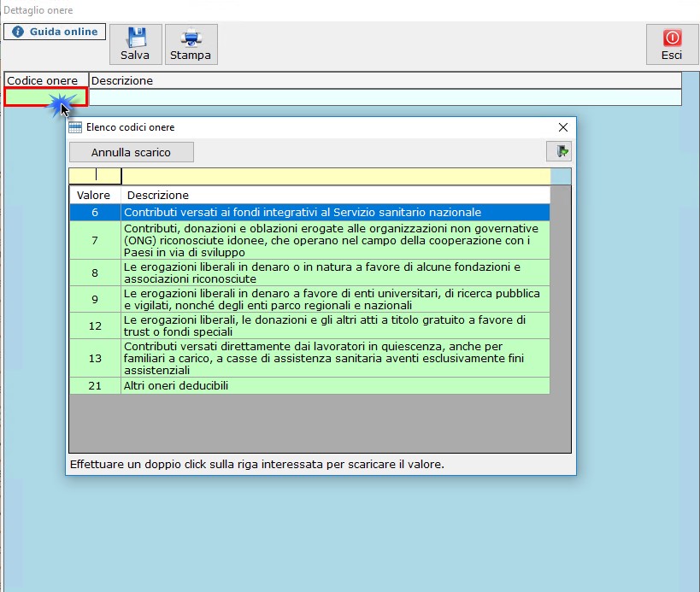700x592 pixels.
Task: Open the Guida online help
Action: pos(55,32)
